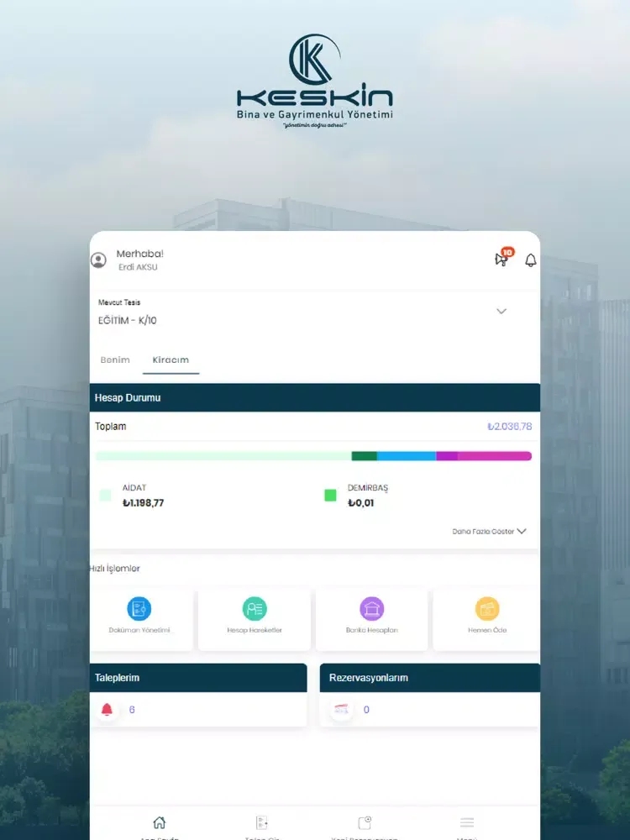Click the light green AİDAT bar segment
Image resolution: width=630 pixels, height=840 pixels.
point(223,456)
